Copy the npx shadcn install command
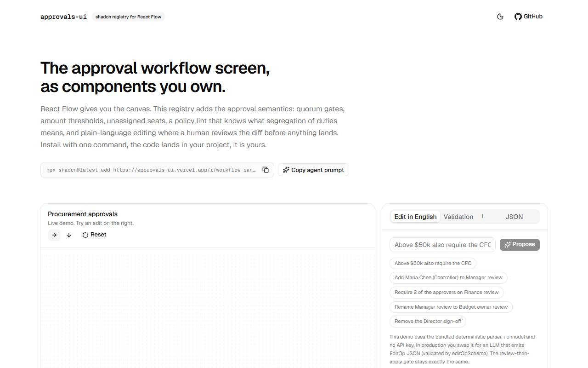 coord(266,170)
